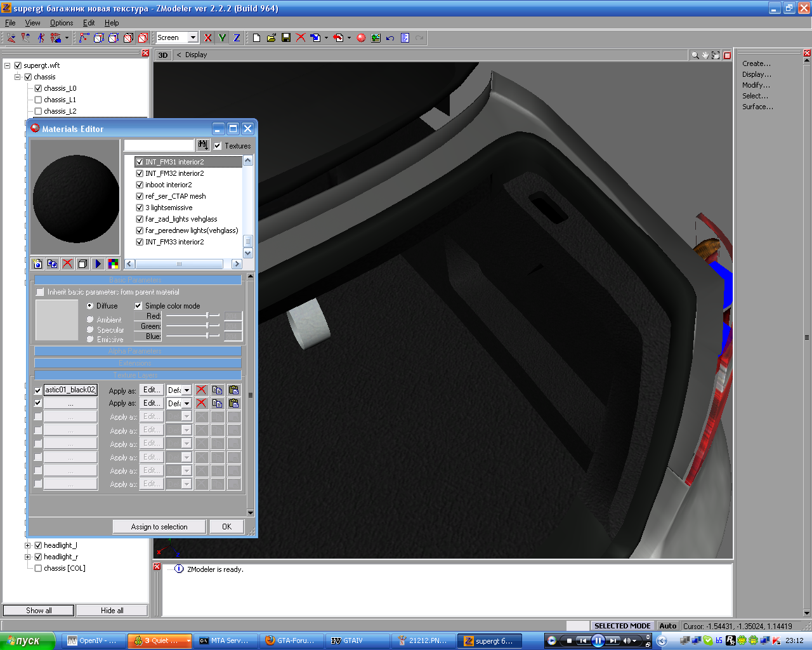Uncheck the Textures checkbox
The height and width of the screenshot is (650, 812).
(x=218, y=146)
